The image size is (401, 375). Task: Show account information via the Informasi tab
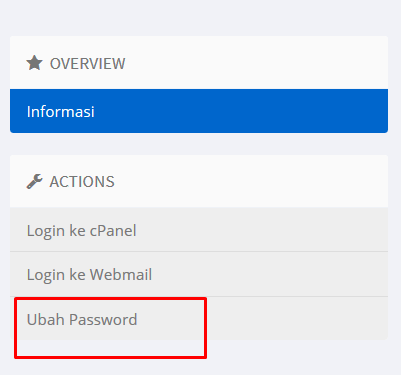[199, 111]
